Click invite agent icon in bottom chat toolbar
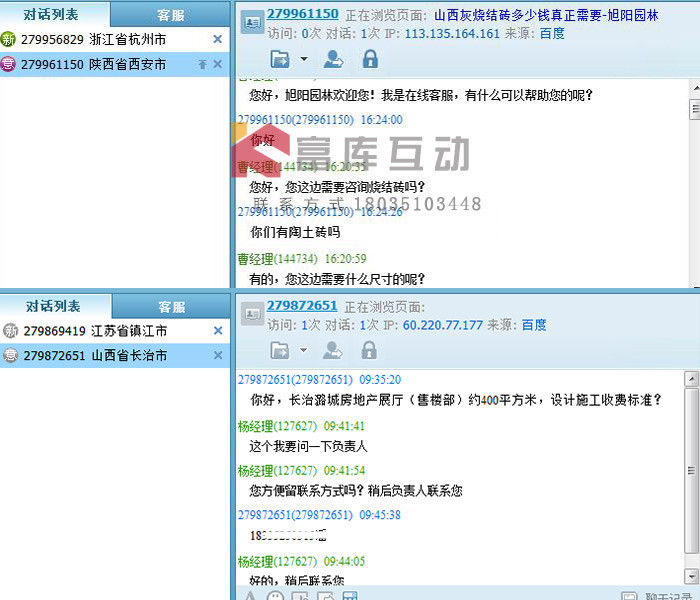The width and height of the screenshot is (700, 600). 333,350
